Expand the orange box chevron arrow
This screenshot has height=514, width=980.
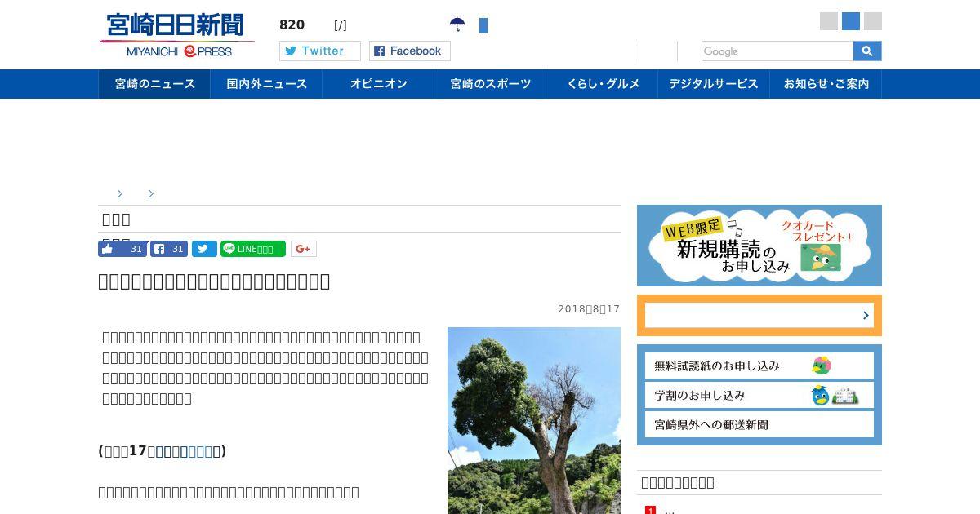pyautogui.click(x=865, y=315)
